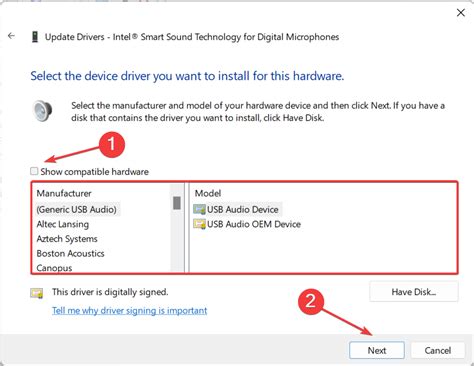Click the manufacturer list scrollbar thumb

coord(177,203)
